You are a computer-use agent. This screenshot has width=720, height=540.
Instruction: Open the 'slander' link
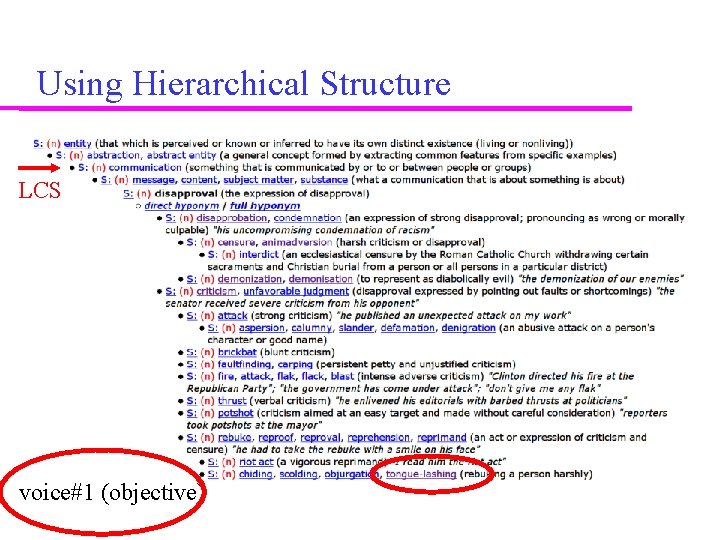356,328
